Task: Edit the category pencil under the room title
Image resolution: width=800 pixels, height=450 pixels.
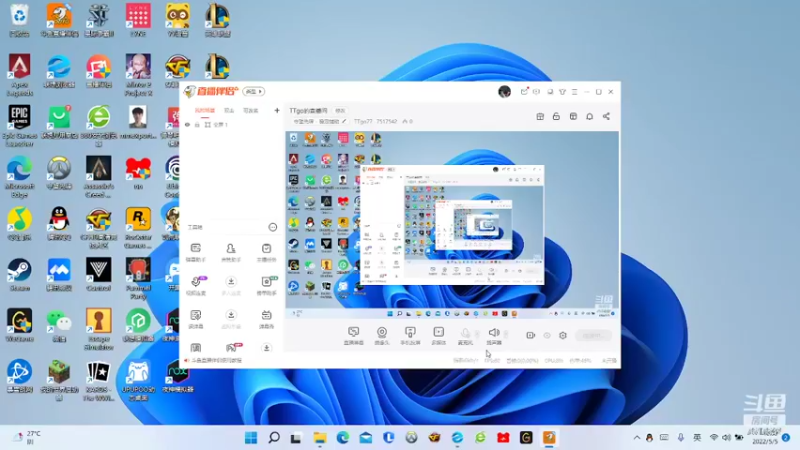Action: tap(344, 121)
